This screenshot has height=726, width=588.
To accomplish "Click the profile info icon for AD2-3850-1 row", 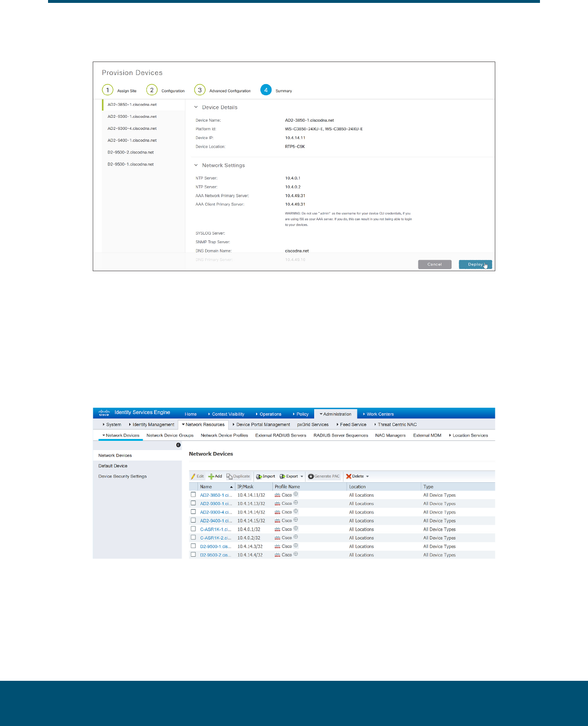I will click(x=296, y=494).
